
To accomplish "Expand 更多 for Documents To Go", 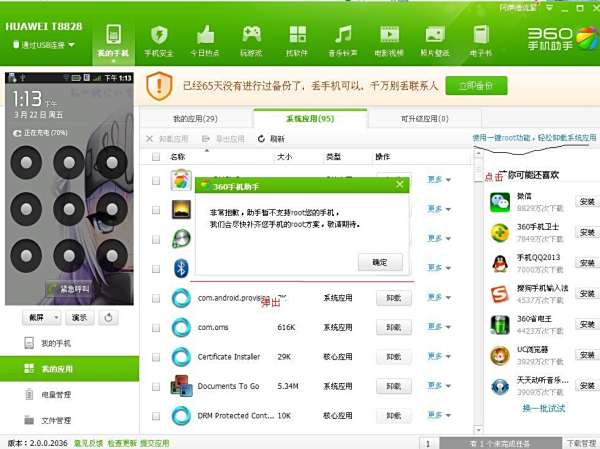I will pos(439,386).
